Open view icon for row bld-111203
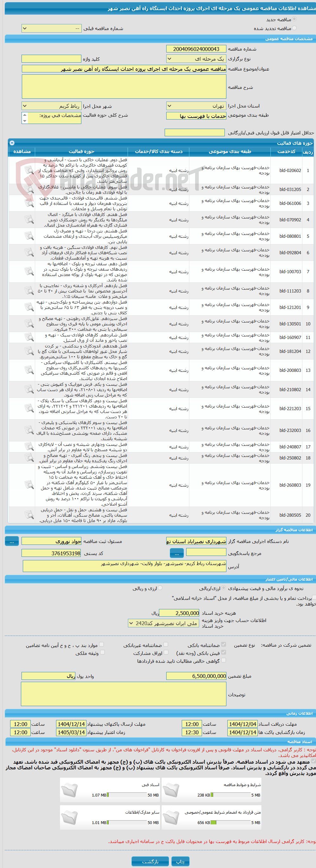 coord(29,291)
